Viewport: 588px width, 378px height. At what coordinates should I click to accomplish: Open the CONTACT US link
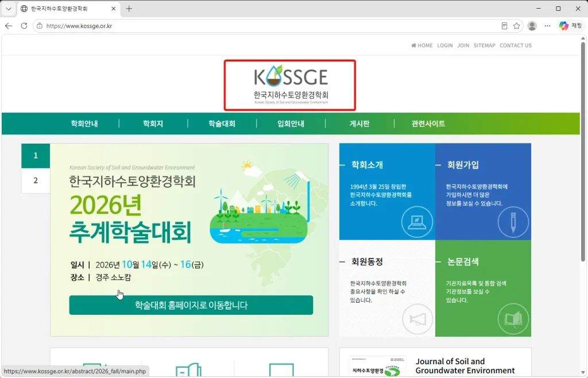click(x=516, y=45)
